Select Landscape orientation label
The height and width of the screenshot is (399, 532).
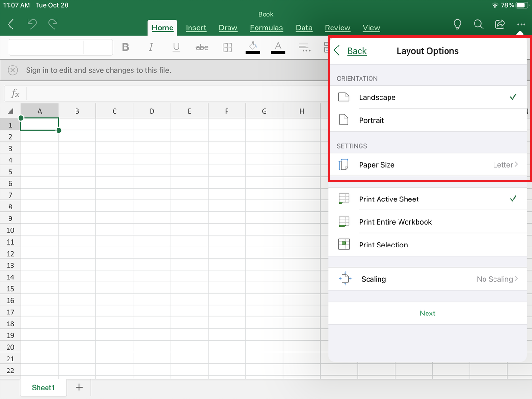[377, 97]
